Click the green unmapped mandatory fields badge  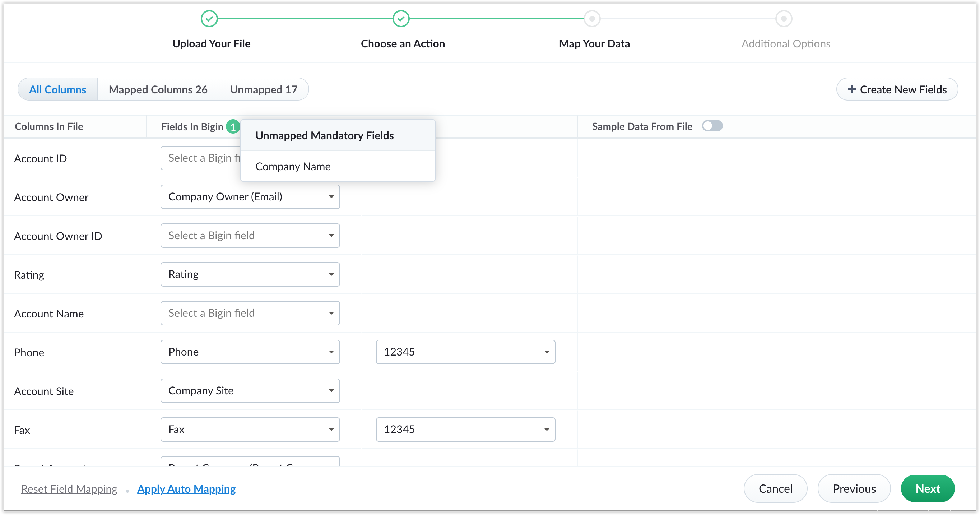(x=233, y=127)
